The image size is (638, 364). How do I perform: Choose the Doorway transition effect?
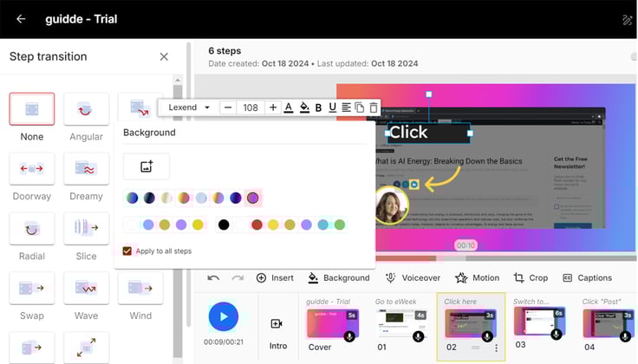pos(32,168)
